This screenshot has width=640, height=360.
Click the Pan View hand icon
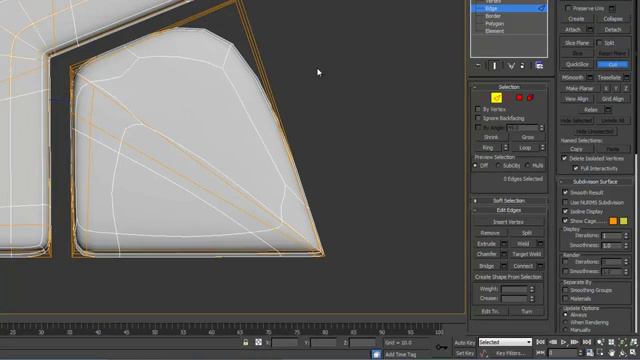611,353
